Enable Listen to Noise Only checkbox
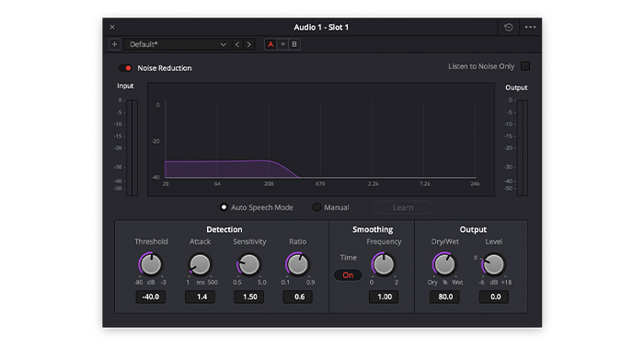The width and height of the screenshot is (644, 350). pyautogui.click(x=525, y=65)
